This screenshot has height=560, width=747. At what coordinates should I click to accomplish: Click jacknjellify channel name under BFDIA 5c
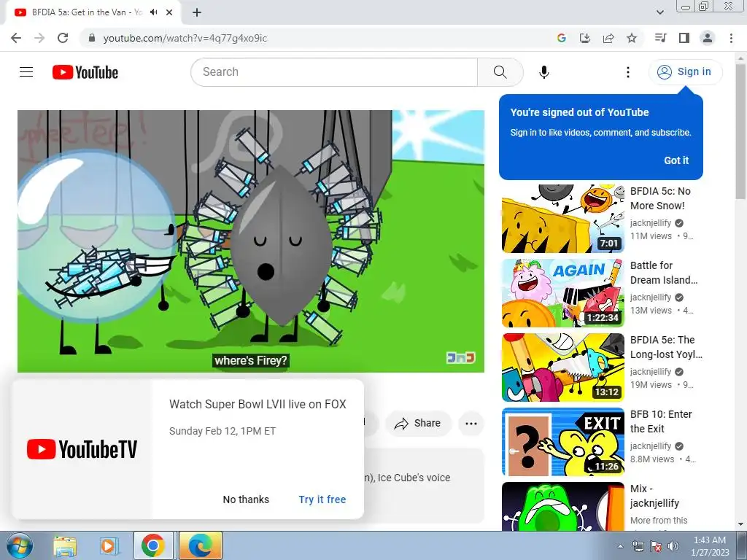tap(650, 223)
